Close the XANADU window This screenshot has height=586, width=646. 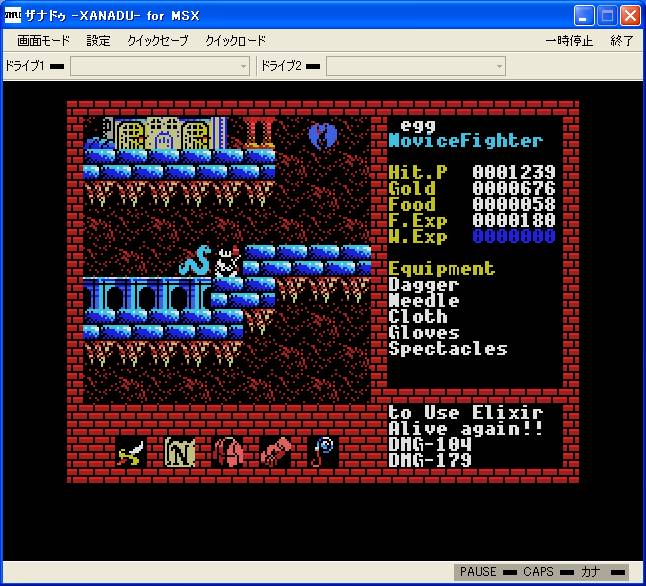(630, 16)
